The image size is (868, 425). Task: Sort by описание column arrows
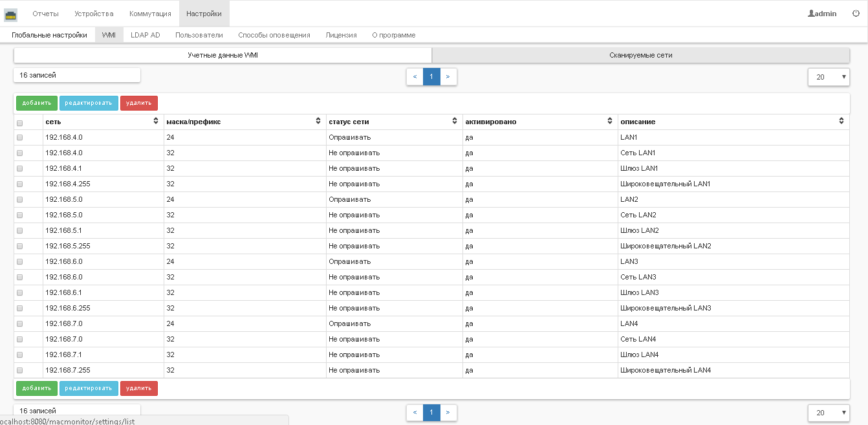click(x=841, y=122)
